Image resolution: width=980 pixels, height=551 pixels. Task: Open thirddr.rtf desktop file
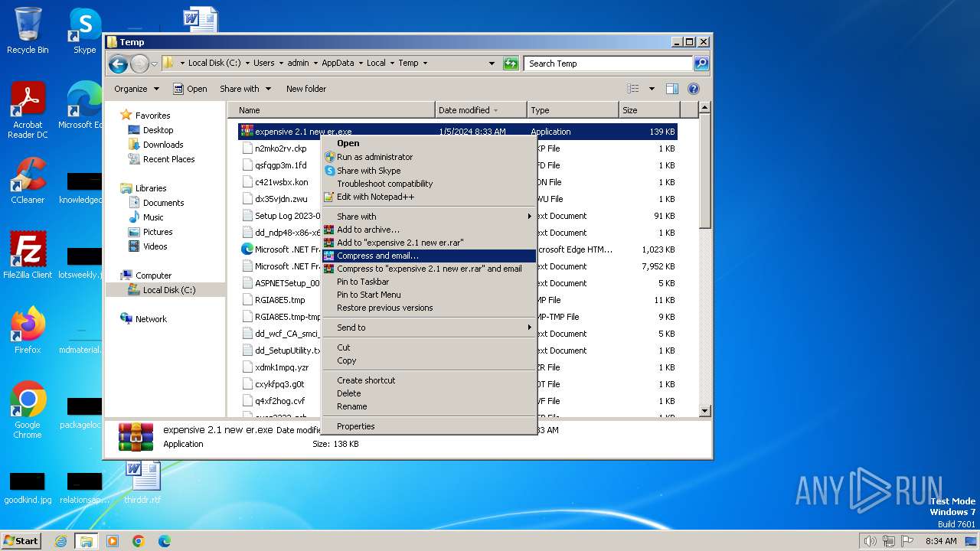(x=142, y=481)
